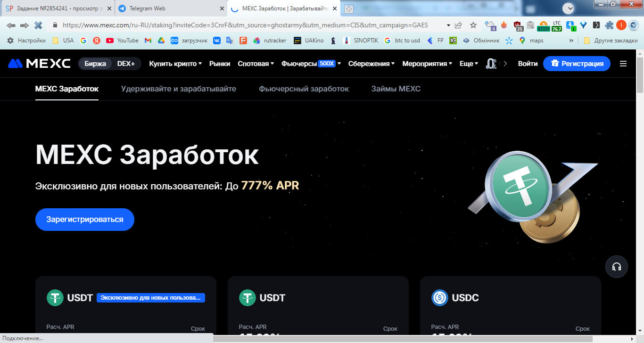
Task: Click the Эксклюзивно для новых пользователей badge
Action: click(x=151, y=298)
